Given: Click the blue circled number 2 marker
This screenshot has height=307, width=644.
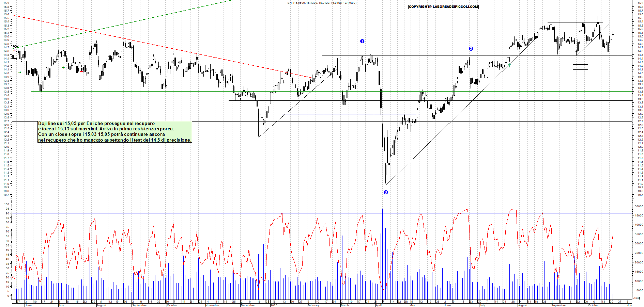Looking at the screenshot, I should [471, 49].
